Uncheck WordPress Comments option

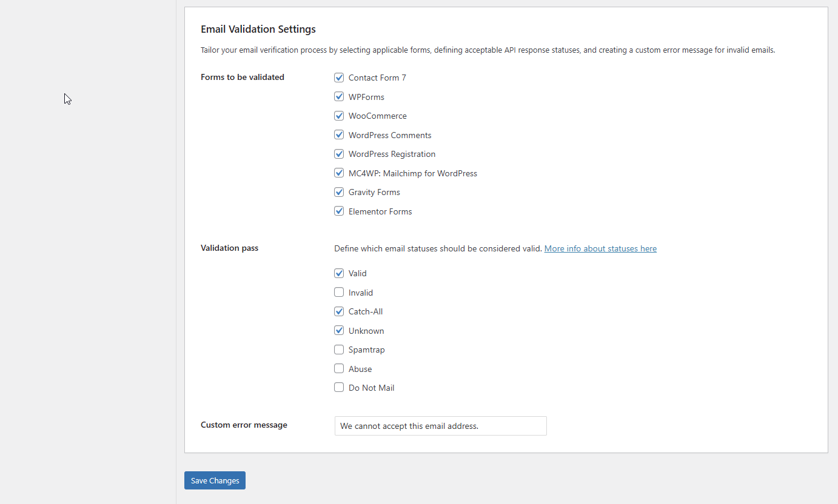(x=339, y=134)
